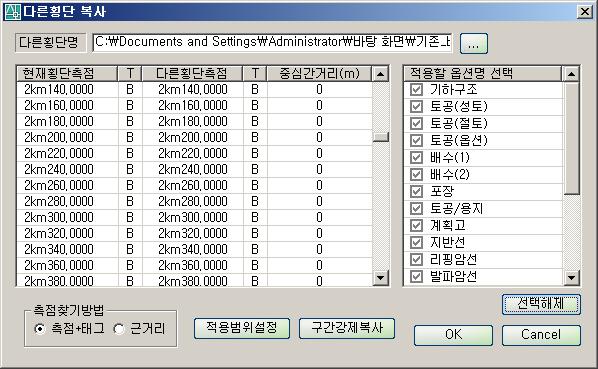Image resolution: width=598 pixels, height=369 pixels.
Task: Select current station 2km140.0000 cell
Action: (x=67, y=90)
